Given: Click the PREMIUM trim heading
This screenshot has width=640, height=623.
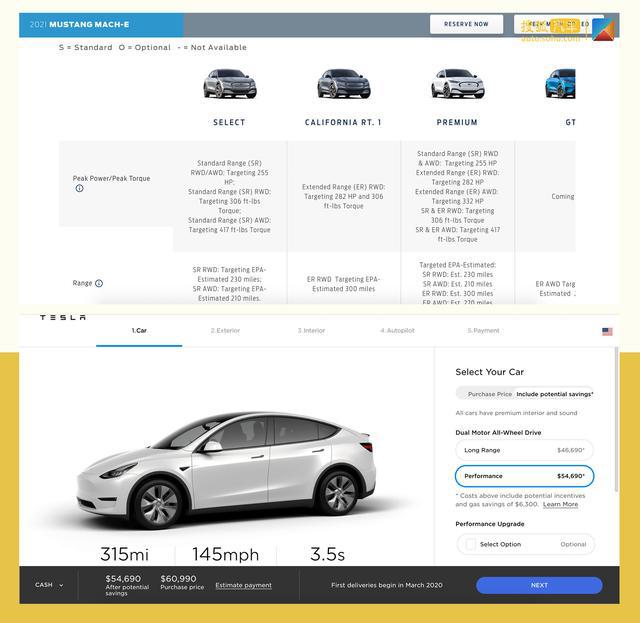Looking at the screenshot, I should point(457,122).
